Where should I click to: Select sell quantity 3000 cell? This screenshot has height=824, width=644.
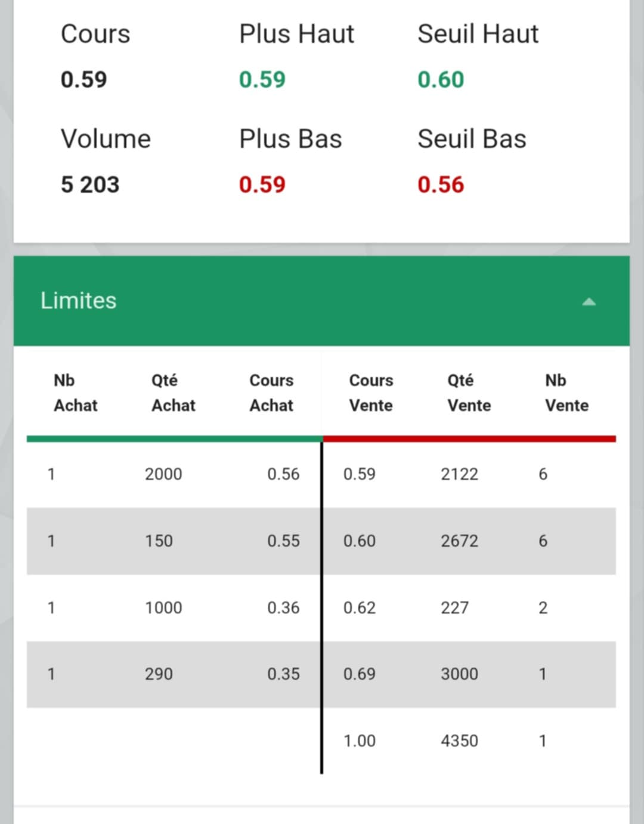[x=459, y=674]
